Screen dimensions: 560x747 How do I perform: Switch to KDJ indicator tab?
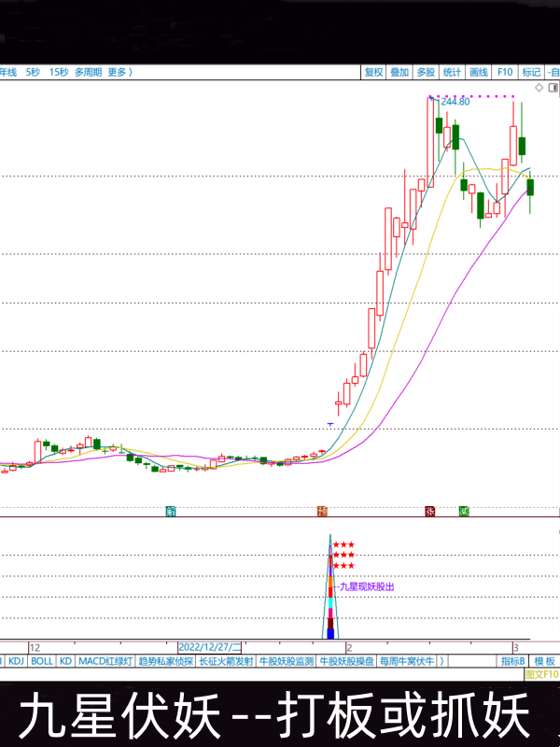[16, 661]
